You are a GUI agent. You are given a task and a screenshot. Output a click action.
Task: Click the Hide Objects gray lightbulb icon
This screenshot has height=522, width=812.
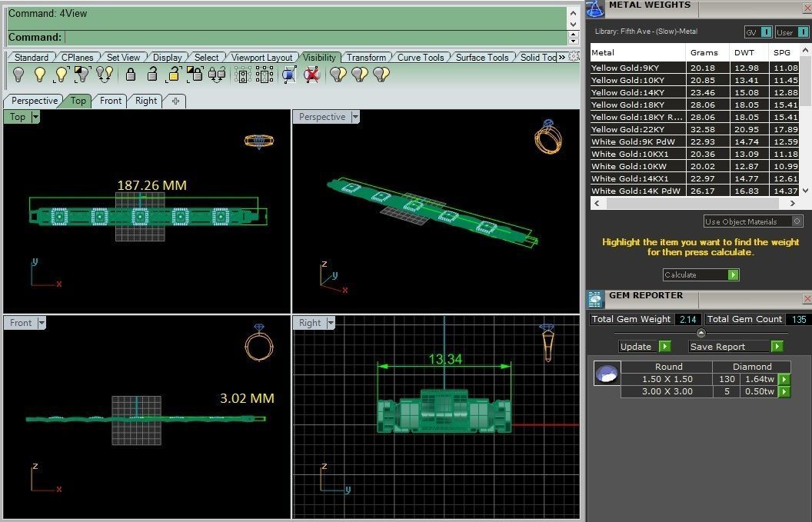[x=18, y=75]
